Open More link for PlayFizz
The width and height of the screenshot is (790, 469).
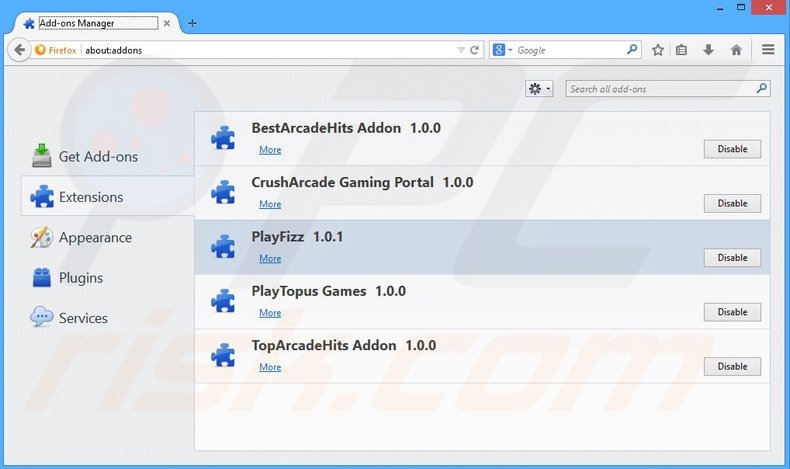click(x=270, y=258)
